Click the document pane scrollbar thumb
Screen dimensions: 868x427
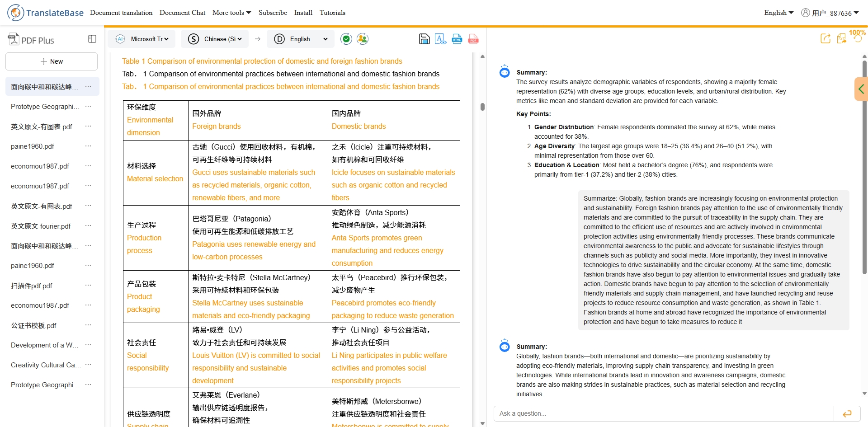pyautogui.click(x=482, y=107)
